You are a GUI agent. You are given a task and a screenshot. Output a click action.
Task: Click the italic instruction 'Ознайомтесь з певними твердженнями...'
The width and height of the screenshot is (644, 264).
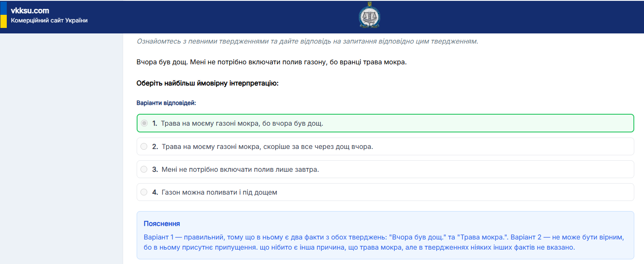pyautogui.click(x=307, y=41)
